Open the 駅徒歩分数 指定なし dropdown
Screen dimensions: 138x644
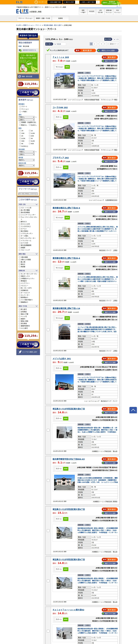coord(27,166)
